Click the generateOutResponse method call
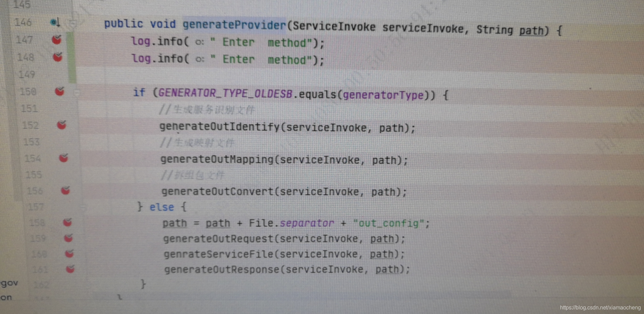Image resolution: width=644 pixels, height=314 pixels. pos(222,269)
